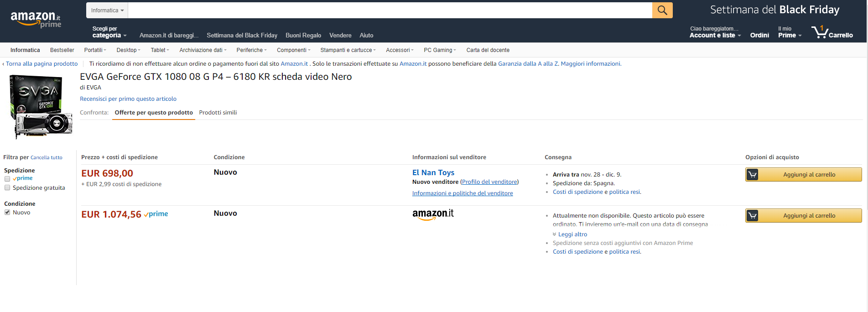Click the Settimana del Black Friday banner
The image size is (868, 312).
pos(774,10)
